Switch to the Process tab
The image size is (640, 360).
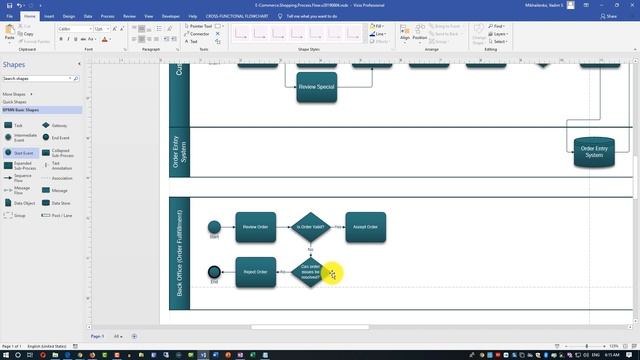click(x=107, y=16)
